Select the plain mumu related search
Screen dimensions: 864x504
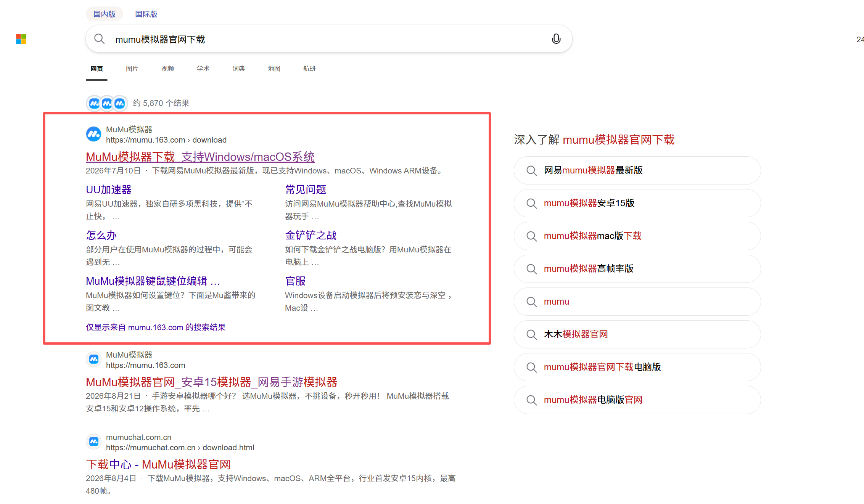637,302
